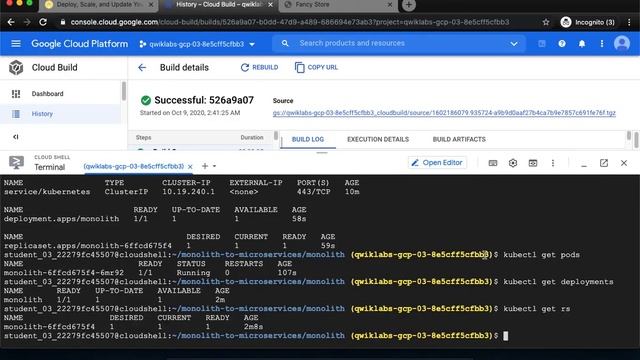Click the '10.19.240.1' cluster IP text
The width and height of the screenshot is (640, 360).
(188, 192)
